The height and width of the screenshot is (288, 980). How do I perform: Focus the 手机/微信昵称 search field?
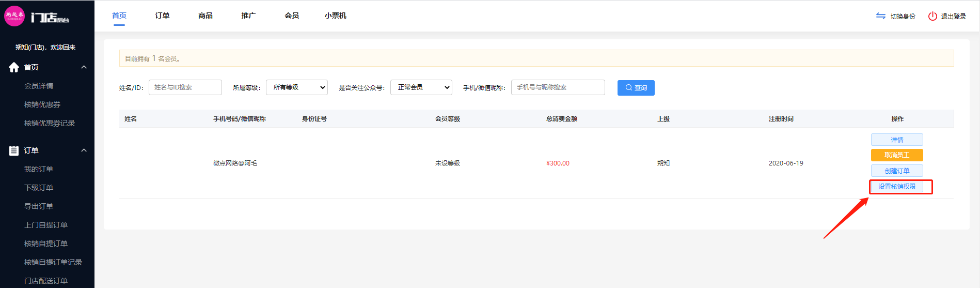(x=558, y=87)
